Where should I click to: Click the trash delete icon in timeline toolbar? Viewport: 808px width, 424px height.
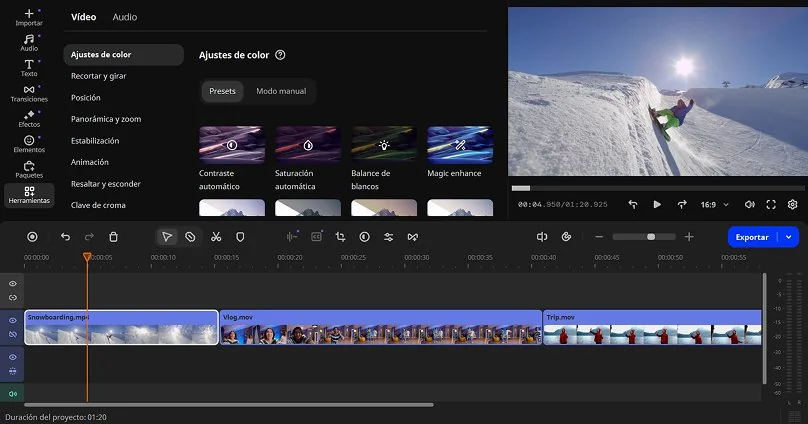coord(113,237)
